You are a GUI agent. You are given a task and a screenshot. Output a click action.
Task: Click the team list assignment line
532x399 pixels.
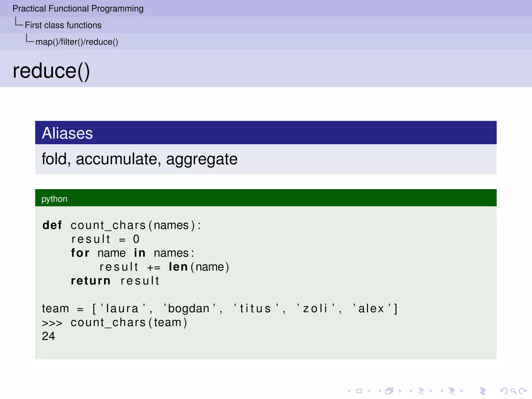[x=220, y=309]
